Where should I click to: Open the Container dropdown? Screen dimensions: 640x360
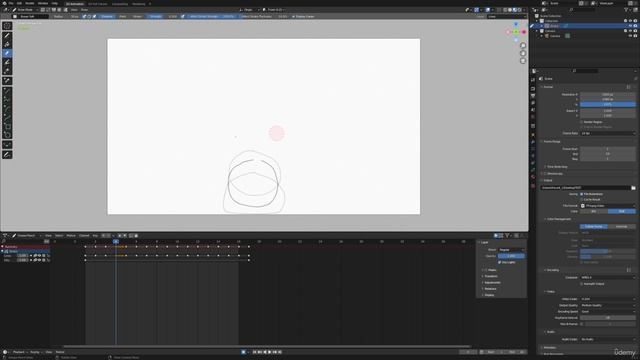(x=608, y=278)
